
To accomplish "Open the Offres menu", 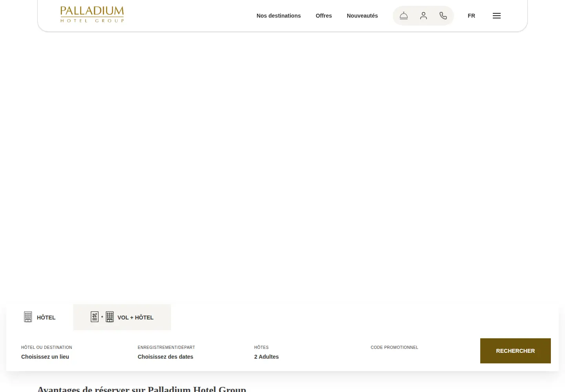I will coord(324,16).
